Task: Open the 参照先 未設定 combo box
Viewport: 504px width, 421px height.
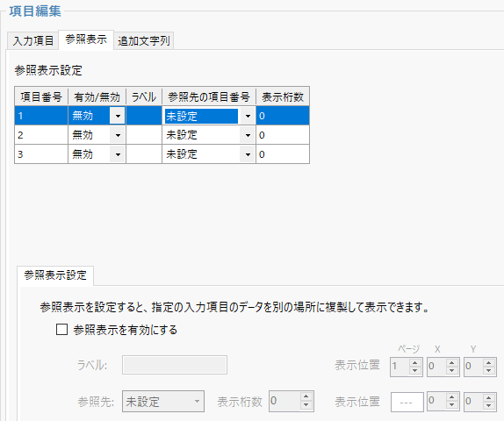Action: tap(163, 402)
